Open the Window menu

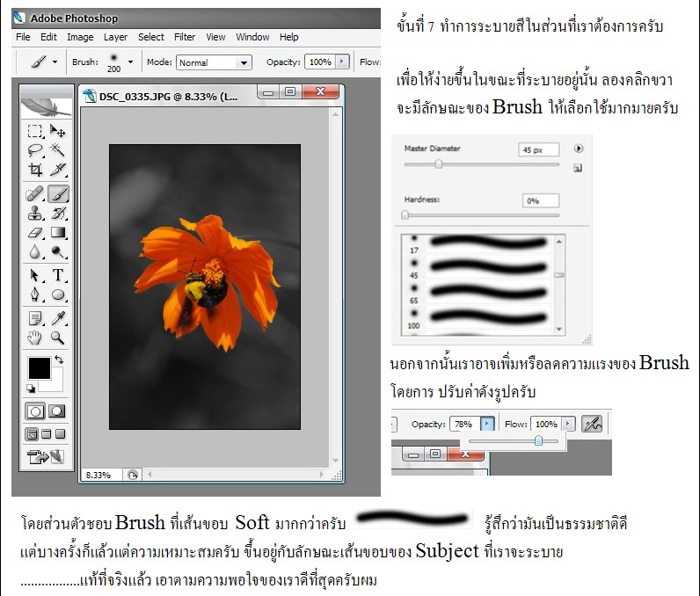252,37
